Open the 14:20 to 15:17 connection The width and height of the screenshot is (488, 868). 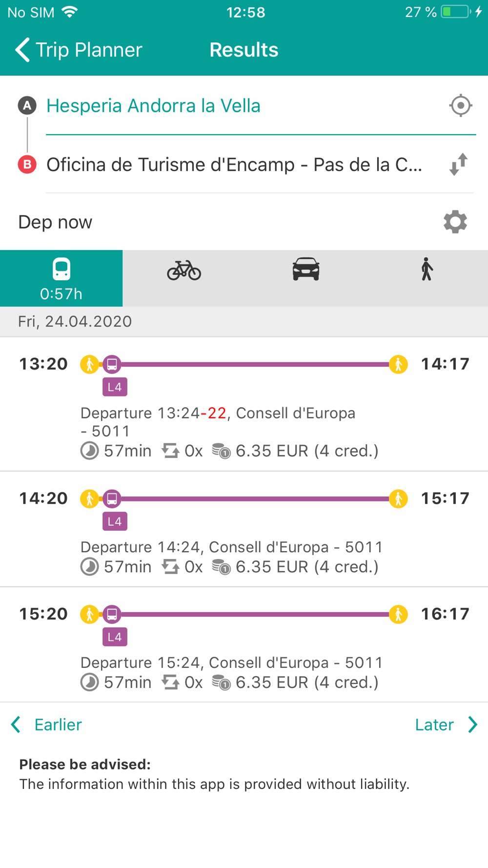point(244,529)
